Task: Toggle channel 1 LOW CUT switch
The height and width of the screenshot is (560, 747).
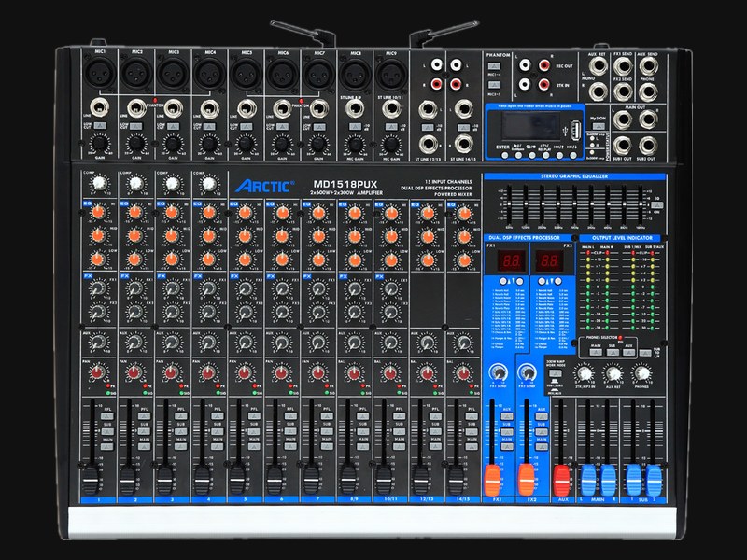Action: (x=100, y=126)
